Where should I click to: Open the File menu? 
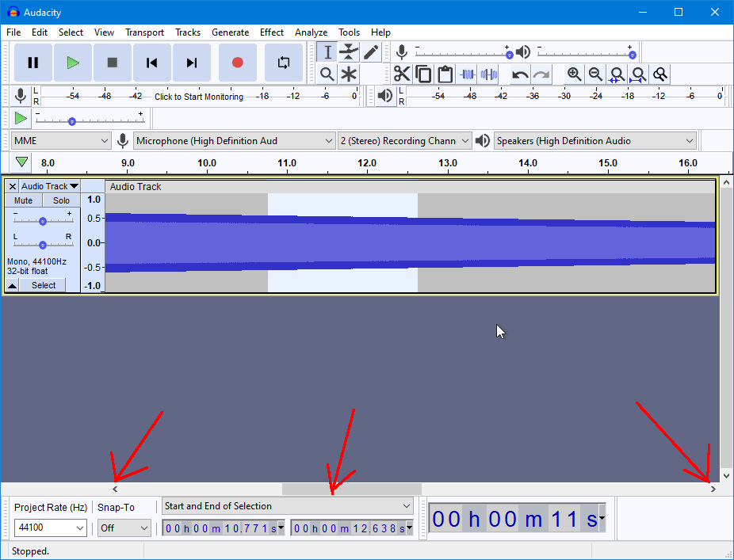coord(13,32)
